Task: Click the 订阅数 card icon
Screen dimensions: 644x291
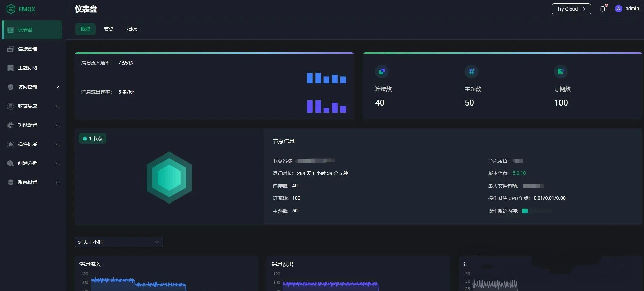Action: click(x=561, y=71)
